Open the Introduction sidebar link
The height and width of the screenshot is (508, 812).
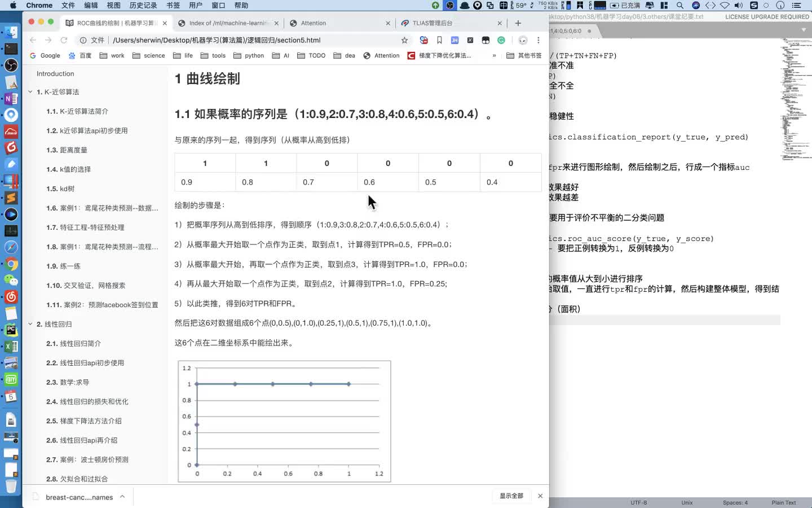click(x=55, y=73)
